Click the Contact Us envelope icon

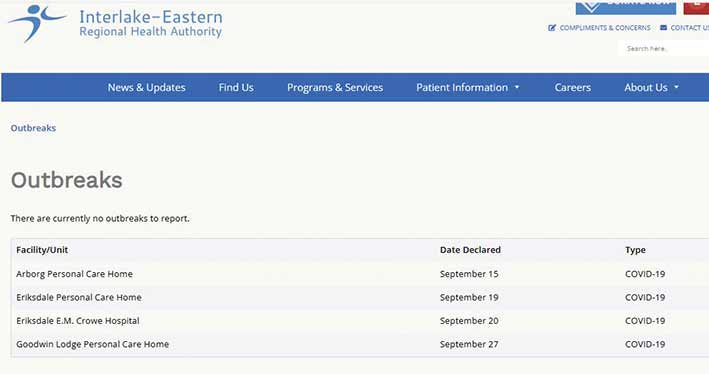(x=663, y=28)
